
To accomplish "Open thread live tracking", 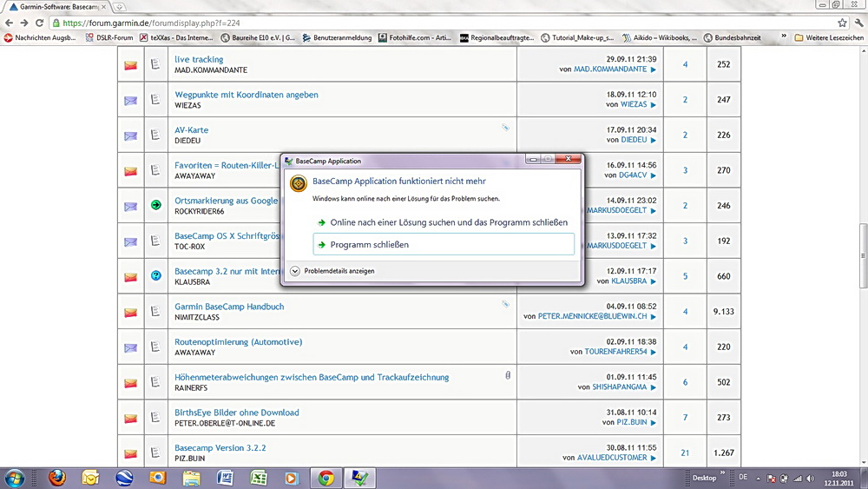I will coord(199,59).
